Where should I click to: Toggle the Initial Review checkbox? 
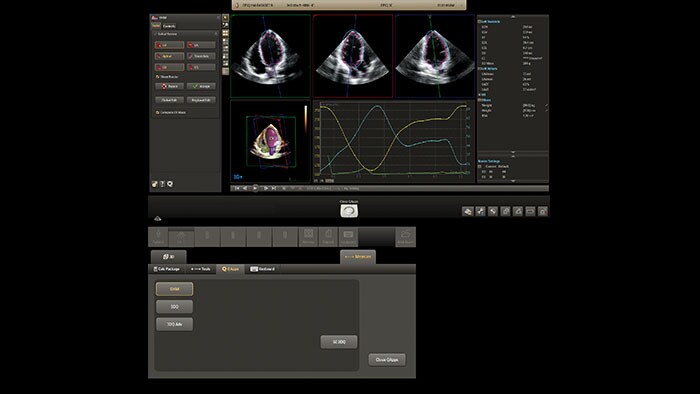click(155, 34)
